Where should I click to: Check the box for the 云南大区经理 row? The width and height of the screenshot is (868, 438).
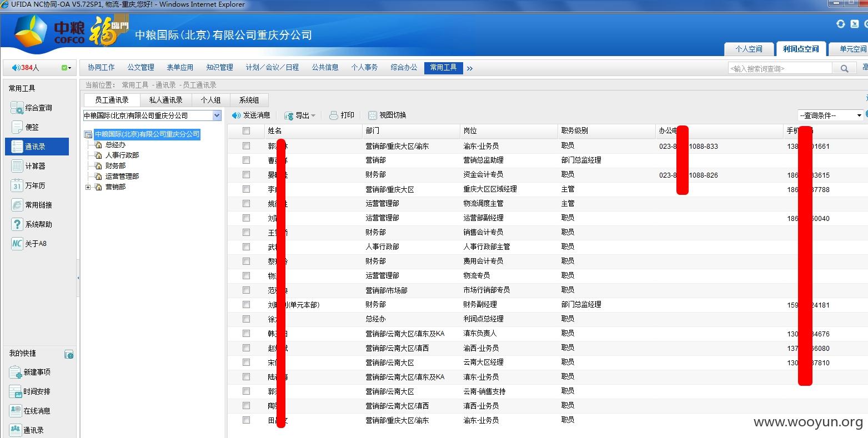click(246, 362)
